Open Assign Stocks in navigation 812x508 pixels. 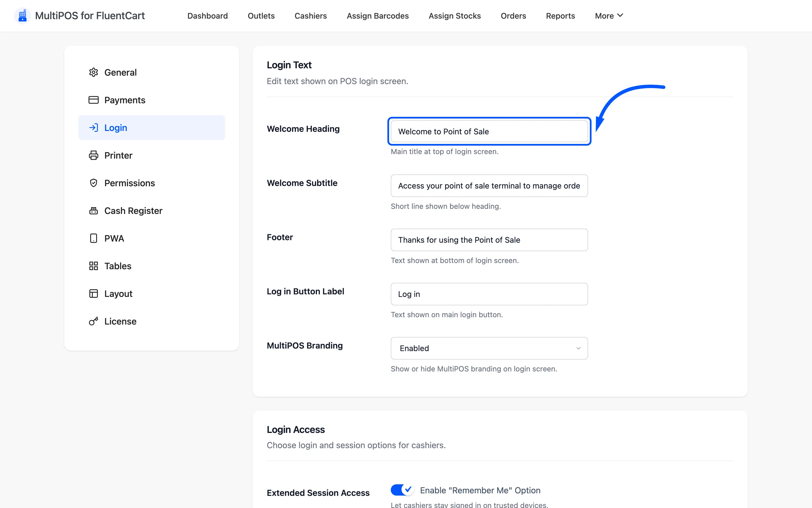pos(455,16)
